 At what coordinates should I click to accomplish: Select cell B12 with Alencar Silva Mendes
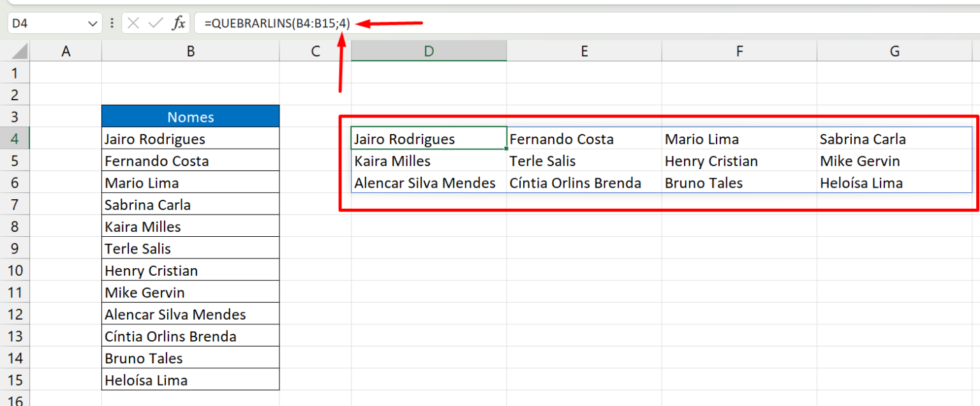(x=190, y=313)
